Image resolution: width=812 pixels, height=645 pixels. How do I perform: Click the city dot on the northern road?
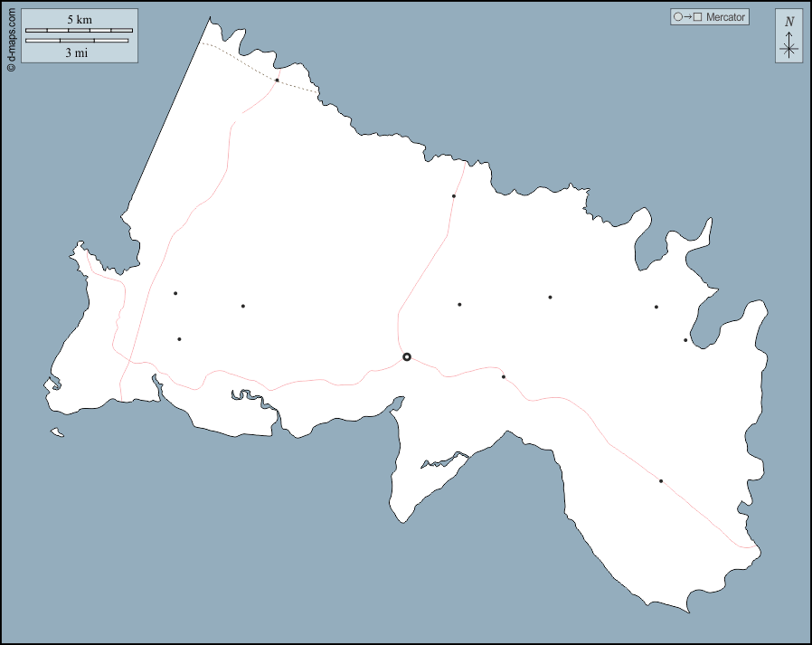click(454, 196)
